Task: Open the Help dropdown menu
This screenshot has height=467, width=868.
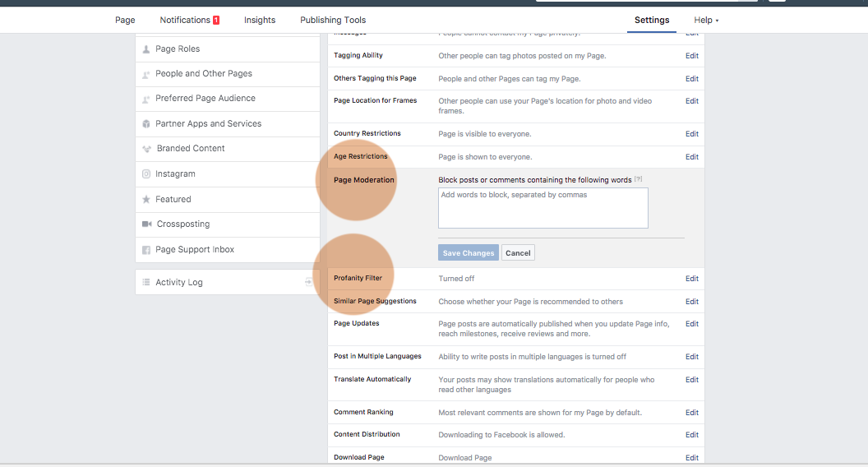Action: click(x=706, y=20)
